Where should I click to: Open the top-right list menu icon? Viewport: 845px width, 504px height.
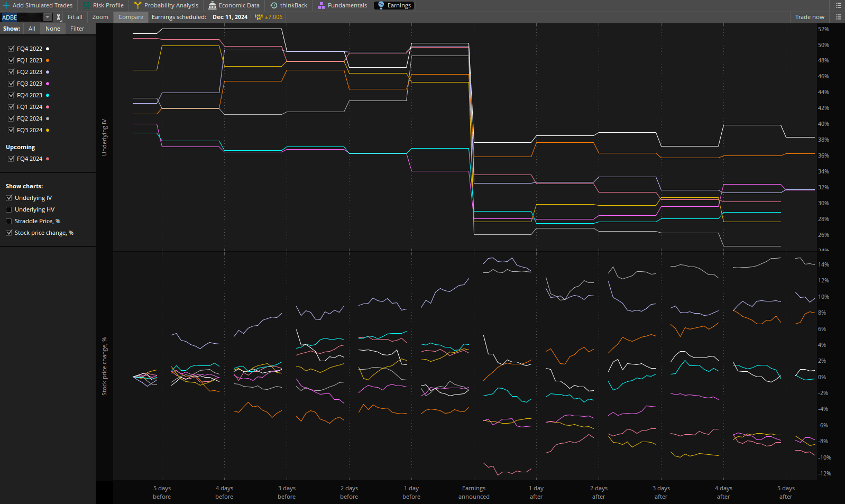(x=838, y=5)
